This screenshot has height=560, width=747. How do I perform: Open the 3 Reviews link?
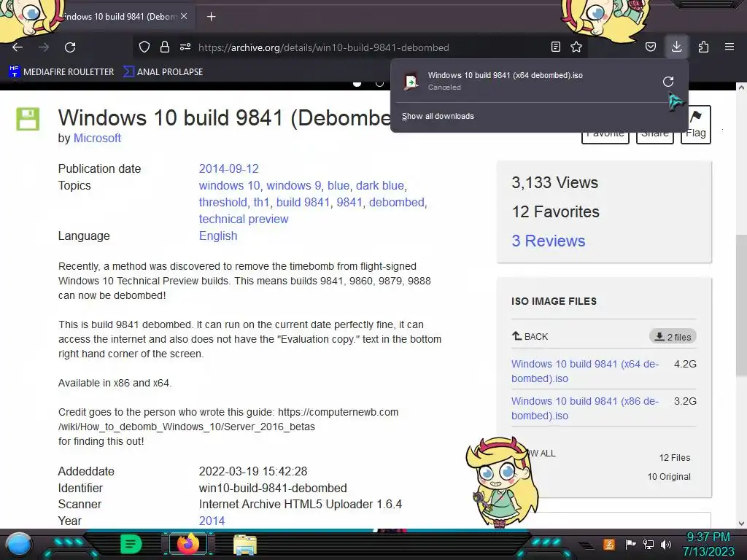[x=549, y=241]
